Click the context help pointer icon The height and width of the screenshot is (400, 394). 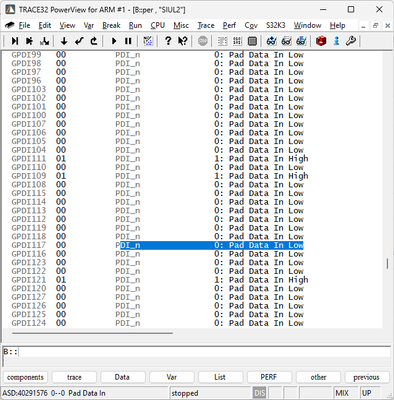click(183, 41)
